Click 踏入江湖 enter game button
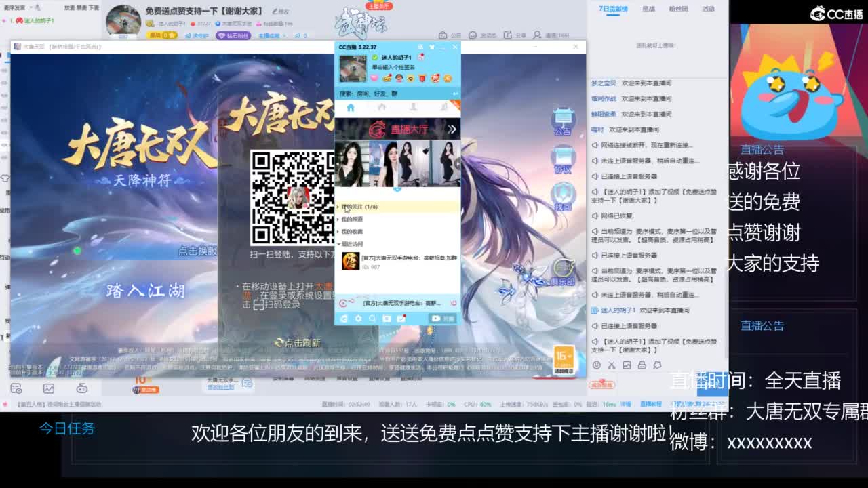Screen dimensions: 868x488 (145, 291)
